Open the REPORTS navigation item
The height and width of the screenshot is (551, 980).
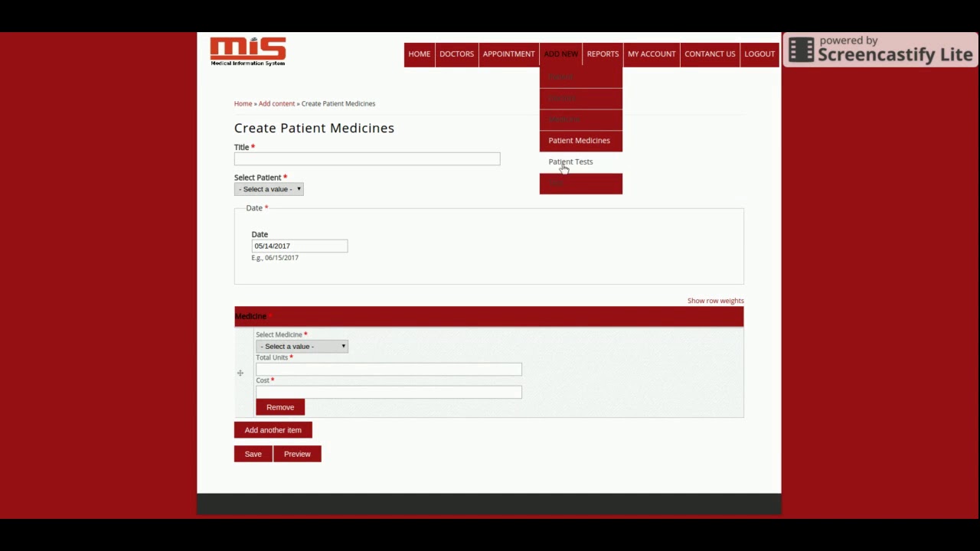603,54
